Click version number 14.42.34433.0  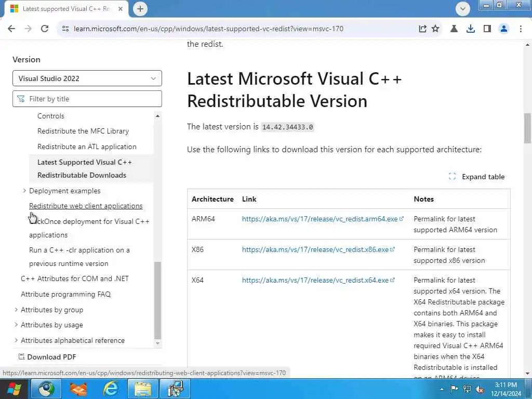click(287, 127)
